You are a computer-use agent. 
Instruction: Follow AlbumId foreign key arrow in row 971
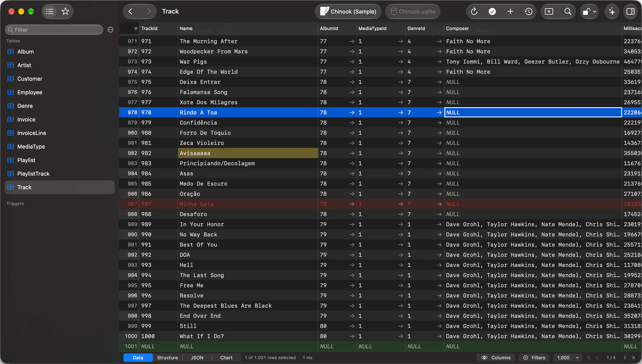click(x=352, y=41)
